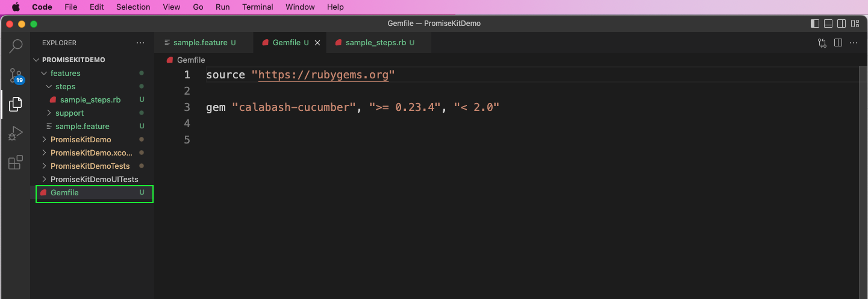The height and width of the screenshot is (299, 868).
Task: Click line number 1 in the gutter
Action: [187, 75]
